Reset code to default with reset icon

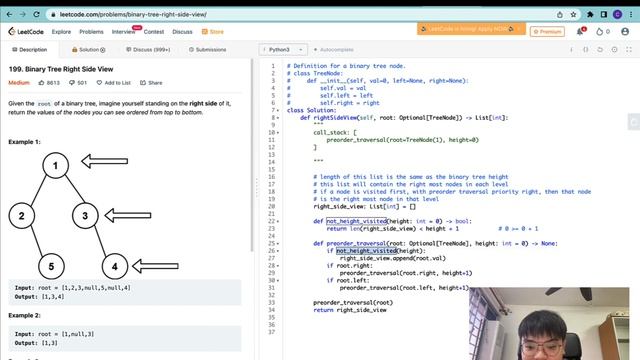600,49
